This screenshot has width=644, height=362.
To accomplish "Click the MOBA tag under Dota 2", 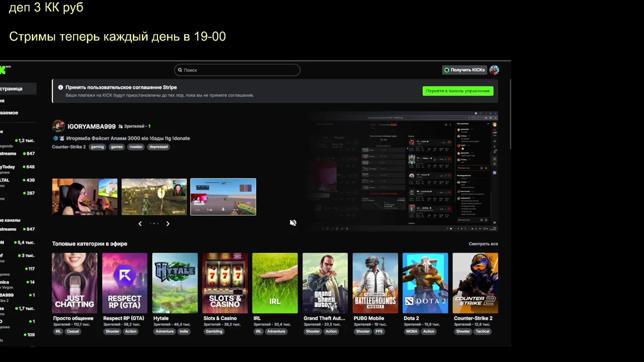I will [x=412, y=331].
